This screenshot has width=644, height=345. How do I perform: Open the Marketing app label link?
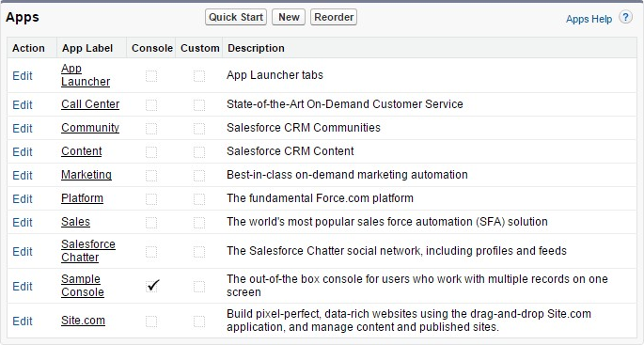click(86, 175)
